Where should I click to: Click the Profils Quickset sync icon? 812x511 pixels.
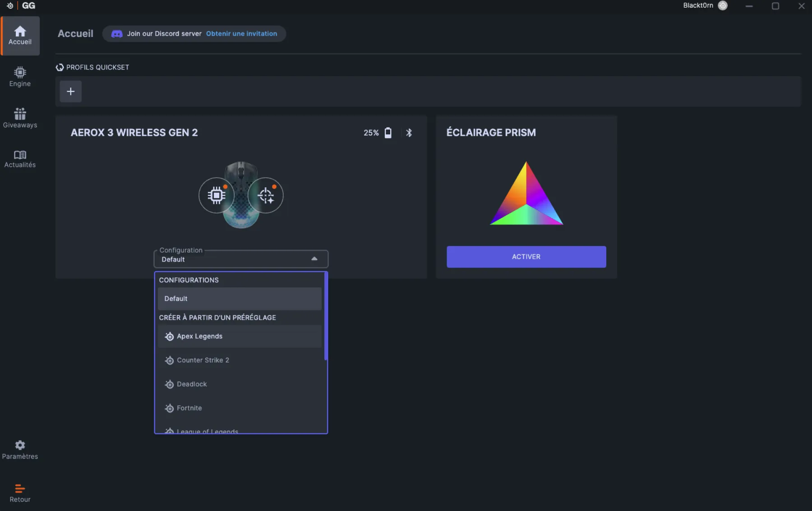click(60, 67)
